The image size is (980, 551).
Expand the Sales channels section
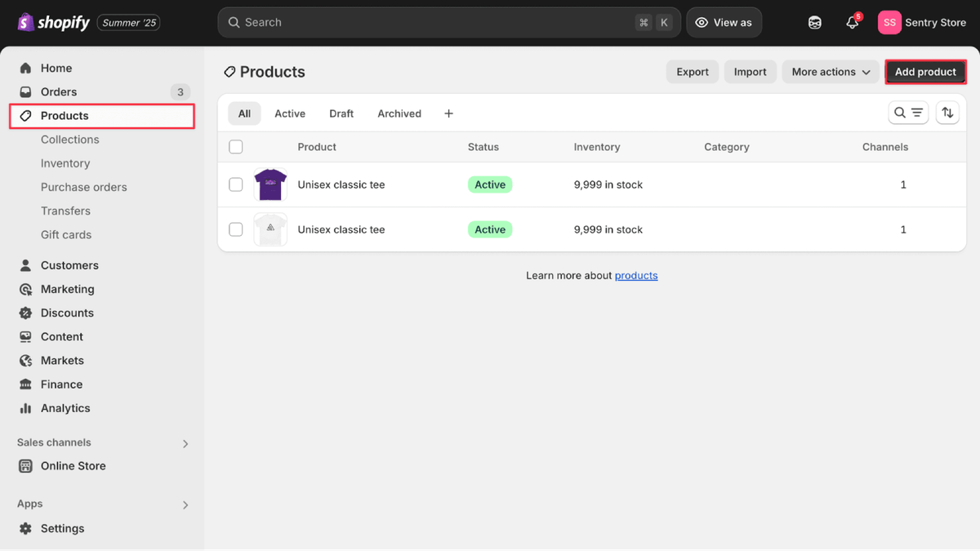185,442
